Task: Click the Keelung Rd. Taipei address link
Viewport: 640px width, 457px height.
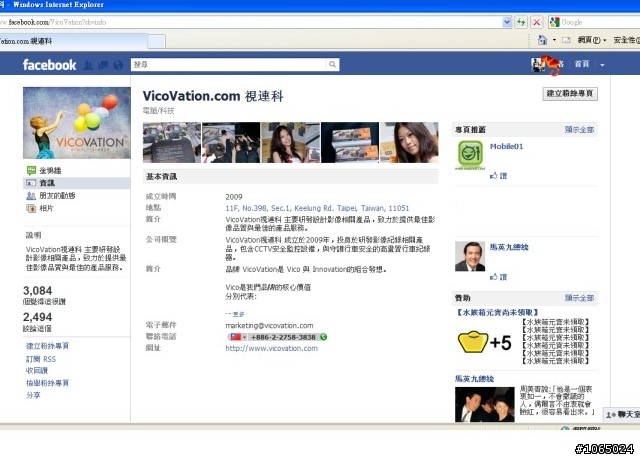Action: 317,208
